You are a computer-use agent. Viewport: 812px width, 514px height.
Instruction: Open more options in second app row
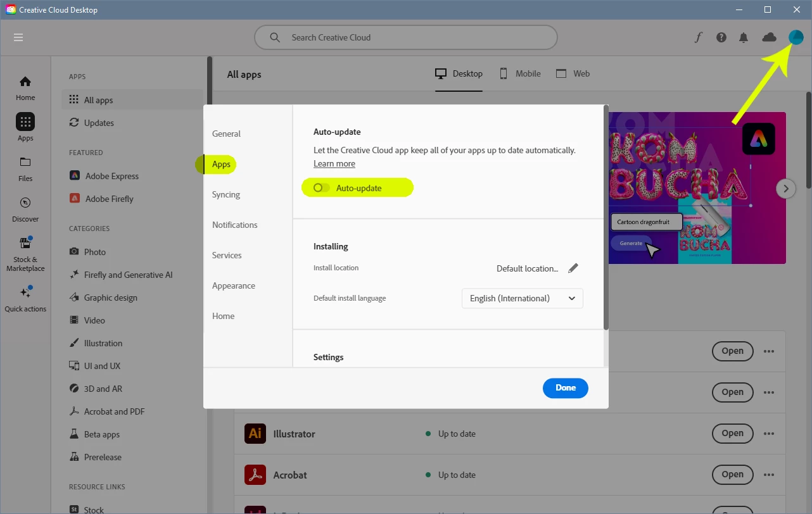coord(769,392)
